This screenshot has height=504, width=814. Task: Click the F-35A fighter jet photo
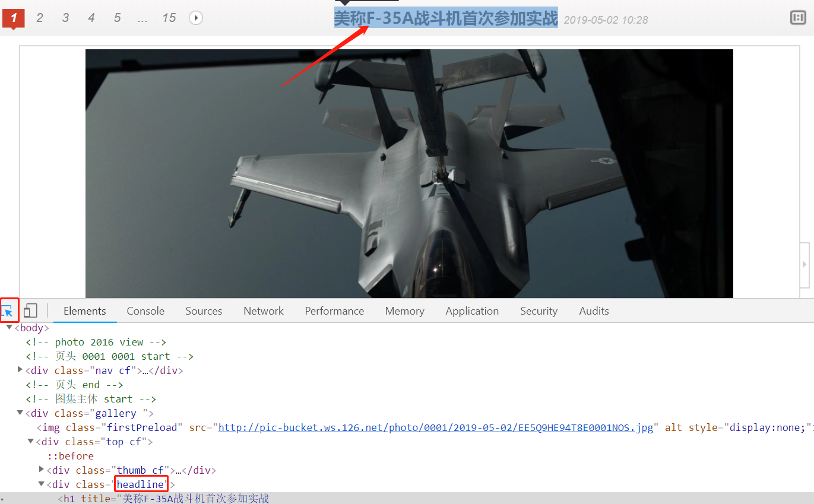409,173
